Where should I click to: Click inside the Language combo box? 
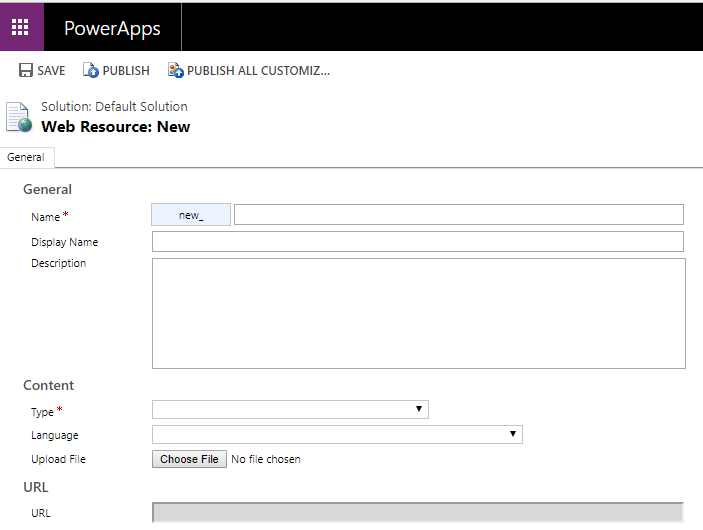(337, 434)
